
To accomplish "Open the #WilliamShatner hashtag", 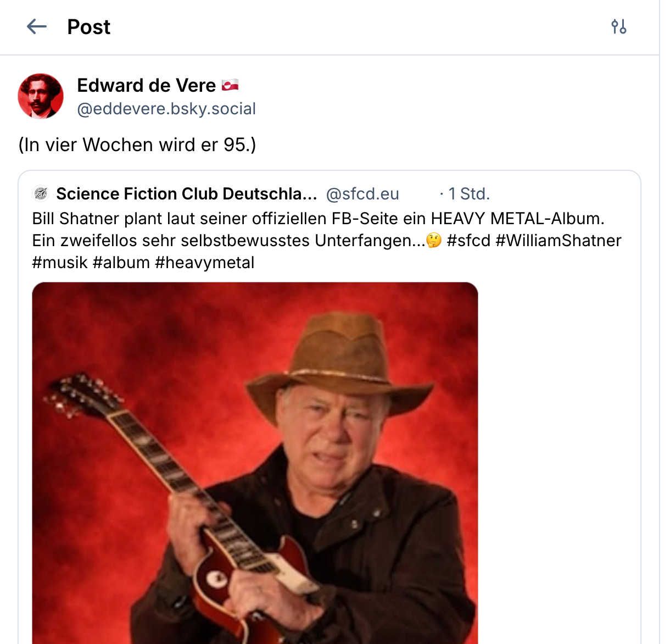I will [x=559, y=241].
